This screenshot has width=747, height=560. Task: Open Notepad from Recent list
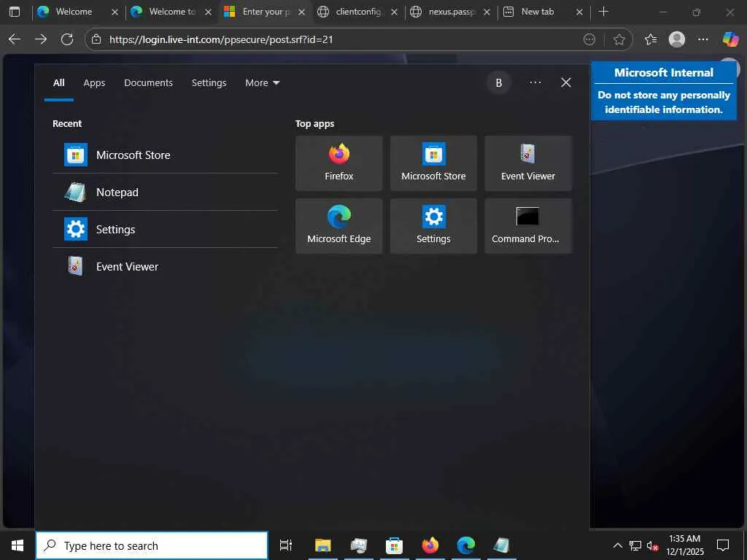(x=166, y=192)
